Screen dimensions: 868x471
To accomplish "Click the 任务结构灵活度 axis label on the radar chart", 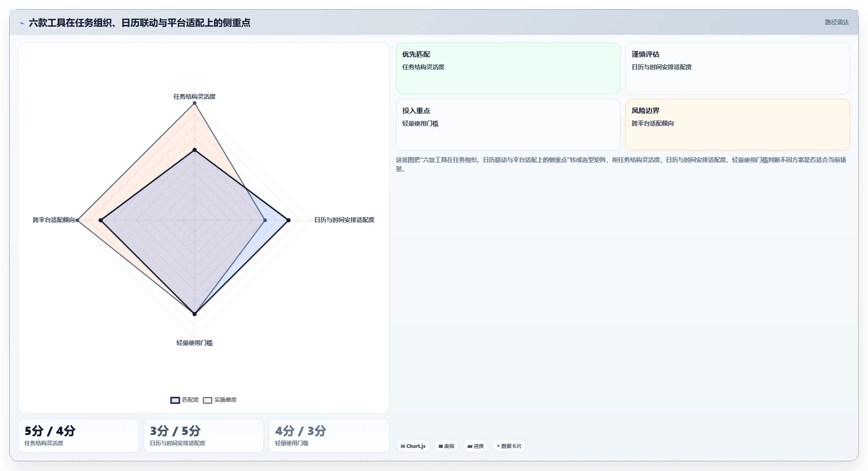I will click(194, 97).
